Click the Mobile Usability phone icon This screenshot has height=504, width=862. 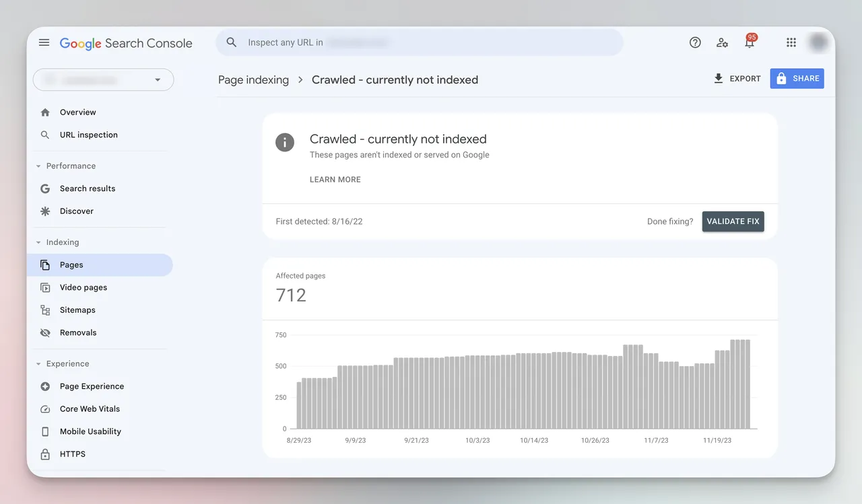(x=45, y=431)
